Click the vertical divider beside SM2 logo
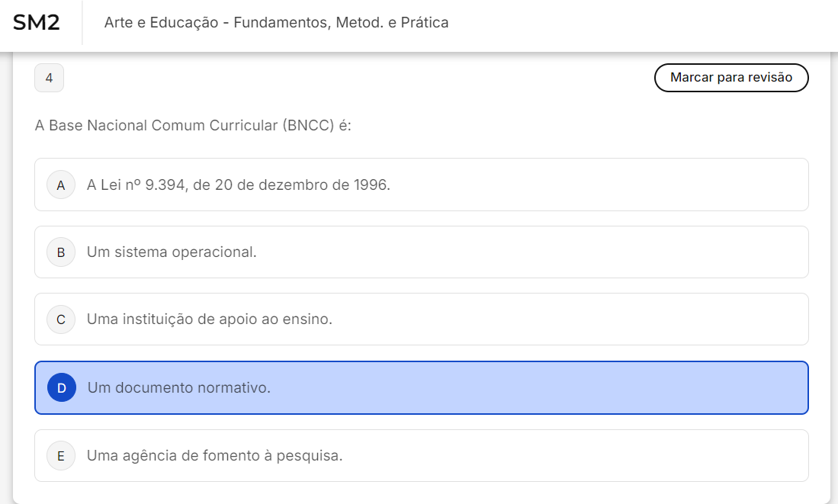The image size is (838, 504). click(x=82, y=23)
